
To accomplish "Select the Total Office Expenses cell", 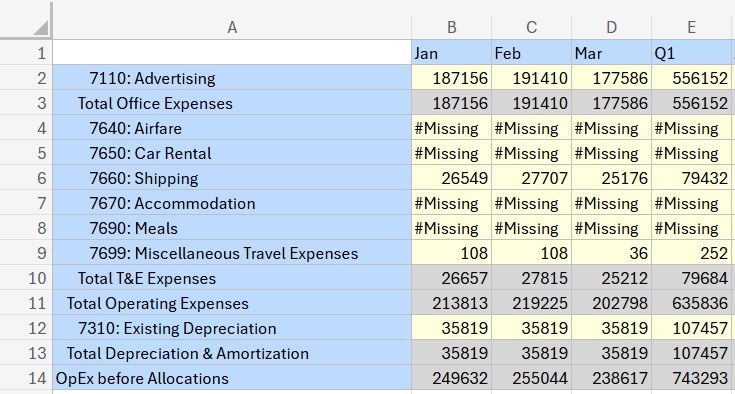I will (232, 103).
